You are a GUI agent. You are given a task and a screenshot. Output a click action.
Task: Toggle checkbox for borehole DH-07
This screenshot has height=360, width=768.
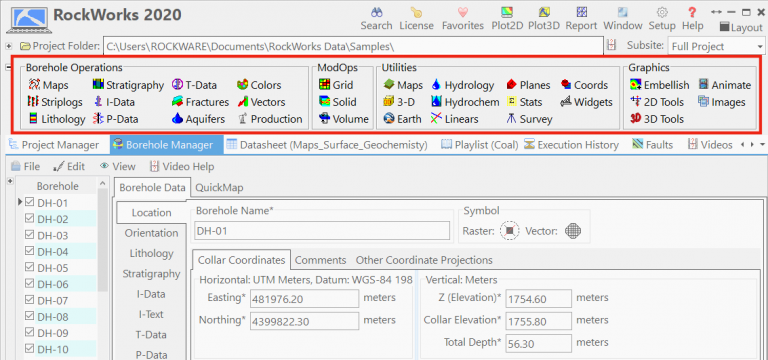[29, 300]
